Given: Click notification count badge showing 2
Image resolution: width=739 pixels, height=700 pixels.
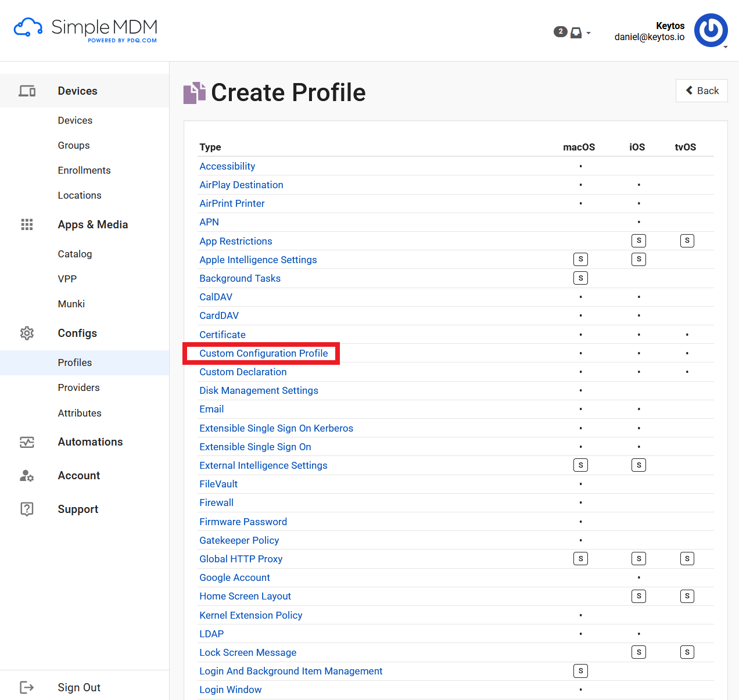Looking at the screenshot, I should [560, 31].
